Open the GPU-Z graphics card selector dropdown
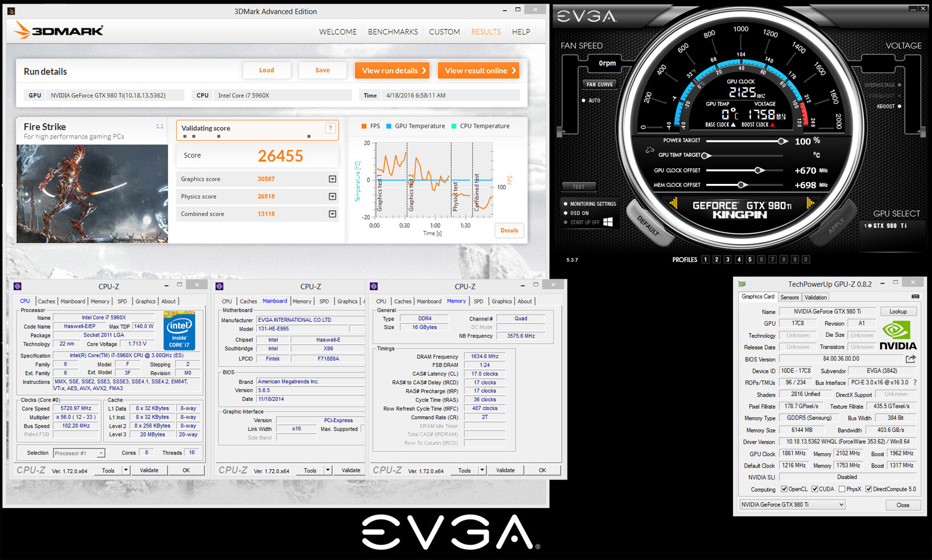The width and height of the screenshot is (932, 560). click(792, 504)
